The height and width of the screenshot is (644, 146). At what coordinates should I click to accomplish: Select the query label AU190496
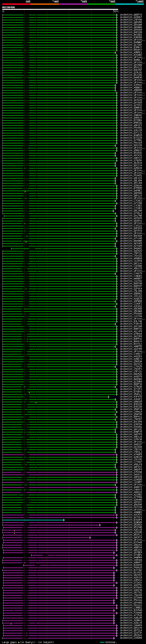8,8
